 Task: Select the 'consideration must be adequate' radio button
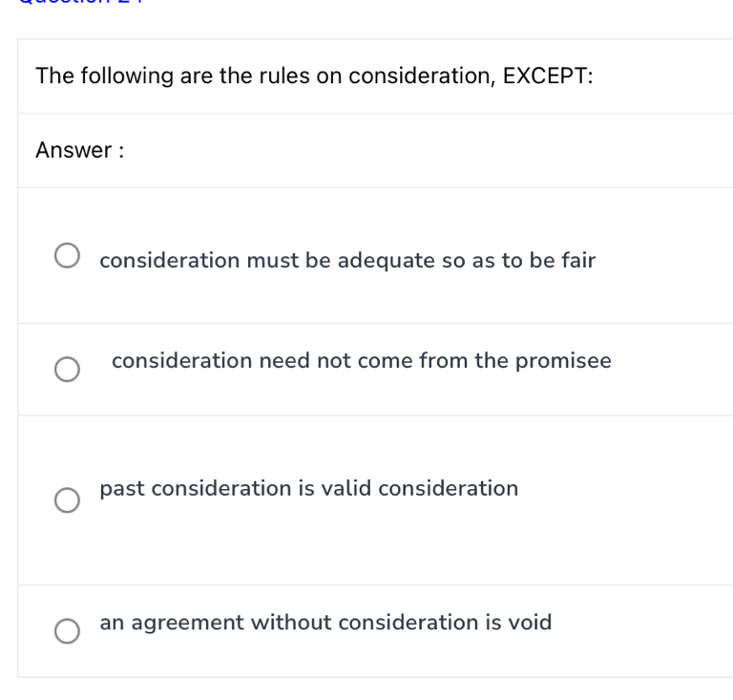click(67, 257)
